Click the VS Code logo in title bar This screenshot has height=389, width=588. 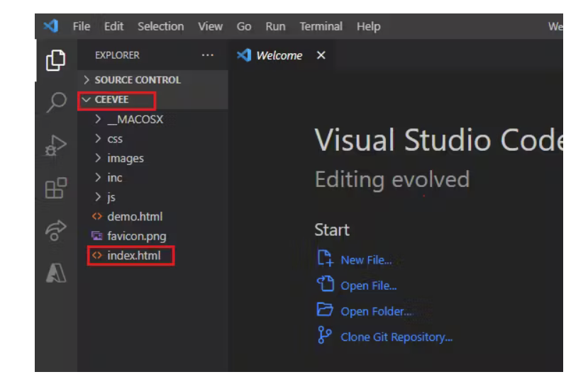[x=51, y=26]
